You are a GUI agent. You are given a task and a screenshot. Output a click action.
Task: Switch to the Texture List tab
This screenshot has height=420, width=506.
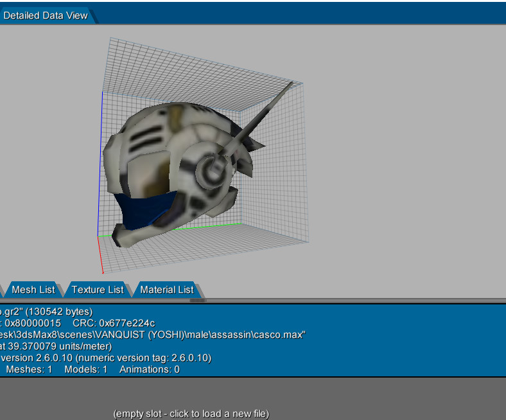click(x=98, y=290)
